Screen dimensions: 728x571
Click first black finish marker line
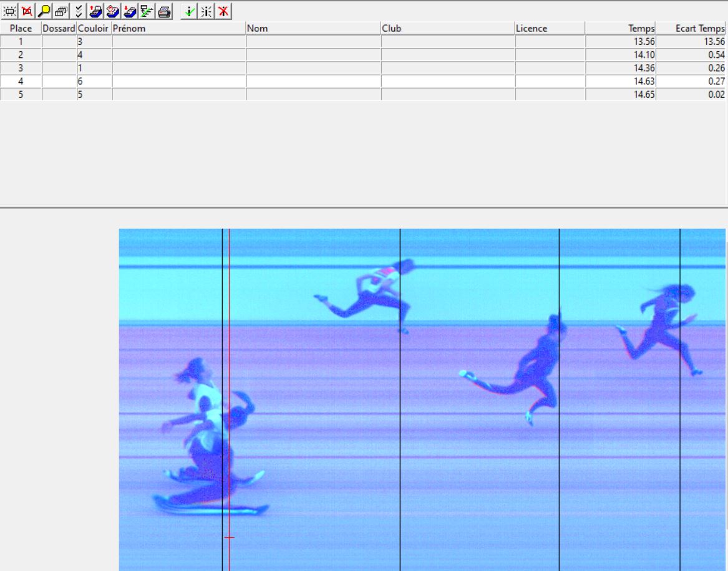[x=223, y=399]
